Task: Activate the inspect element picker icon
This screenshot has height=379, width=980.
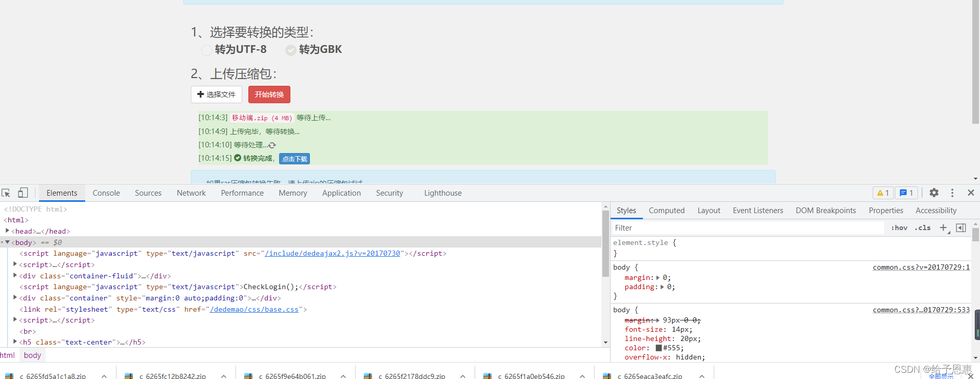Action: tap(6, 193)
